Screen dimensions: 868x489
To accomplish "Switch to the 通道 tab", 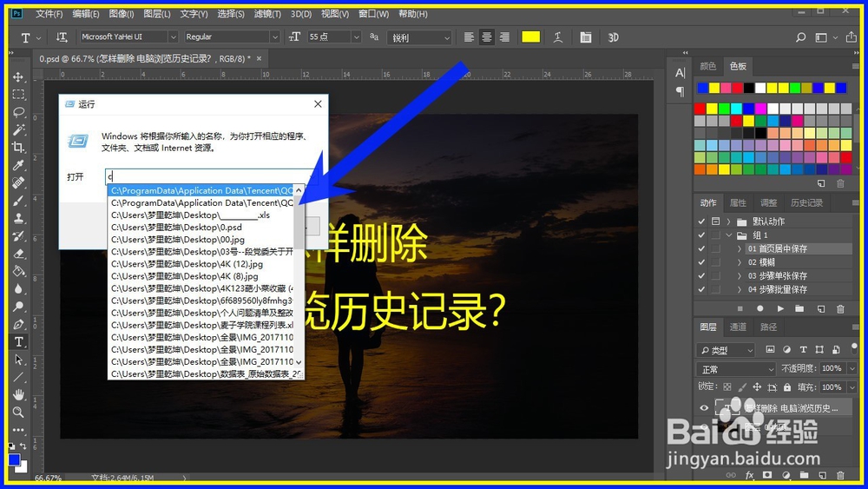I will click(x=738, y=327).
